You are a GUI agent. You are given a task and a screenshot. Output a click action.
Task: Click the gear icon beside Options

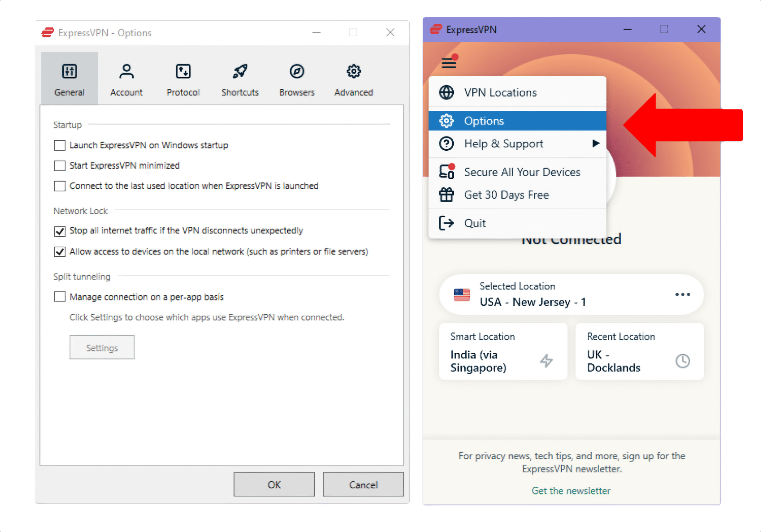click(446, 121)
